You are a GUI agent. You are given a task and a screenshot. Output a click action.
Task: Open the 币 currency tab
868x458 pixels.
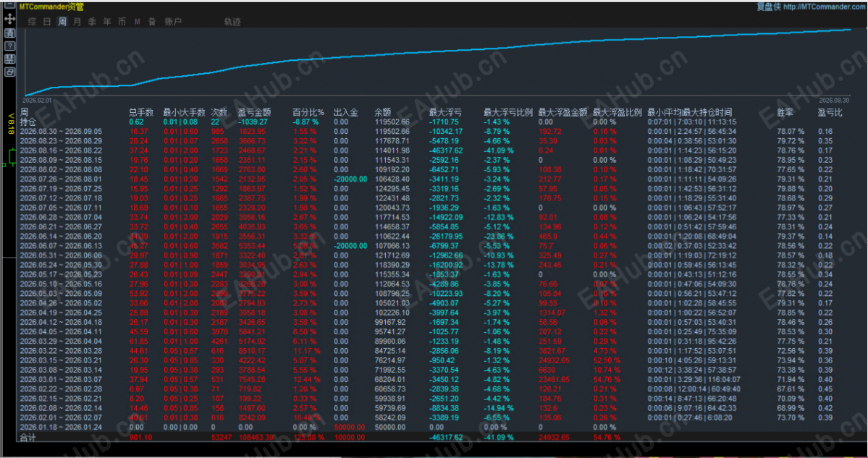click(122, 22)
